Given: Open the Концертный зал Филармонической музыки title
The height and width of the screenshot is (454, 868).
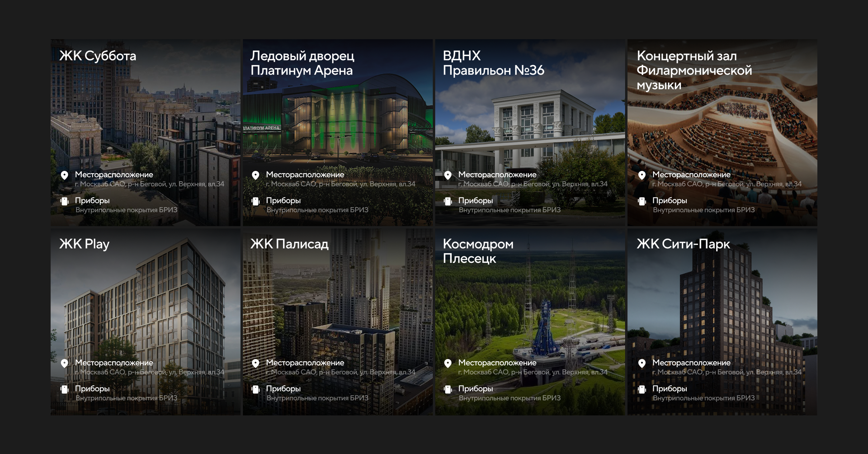Looking at the screenshot, I should coord(694,71).
